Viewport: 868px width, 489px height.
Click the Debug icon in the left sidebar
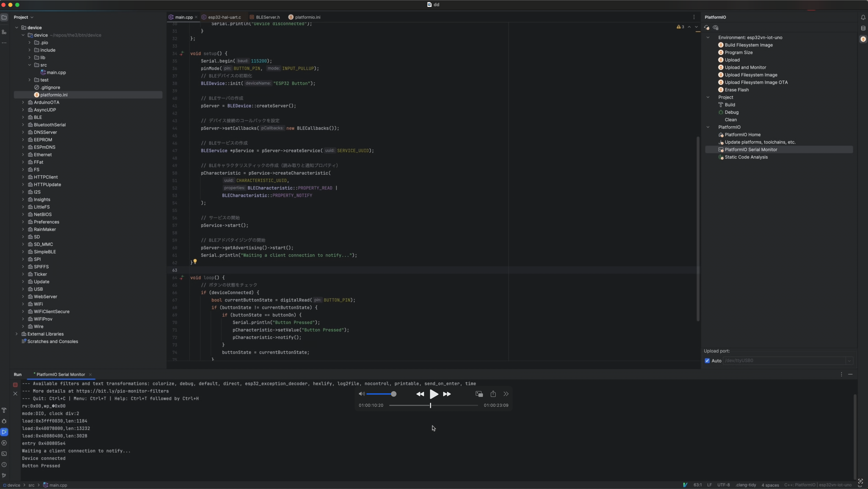[x=4, y=421]
